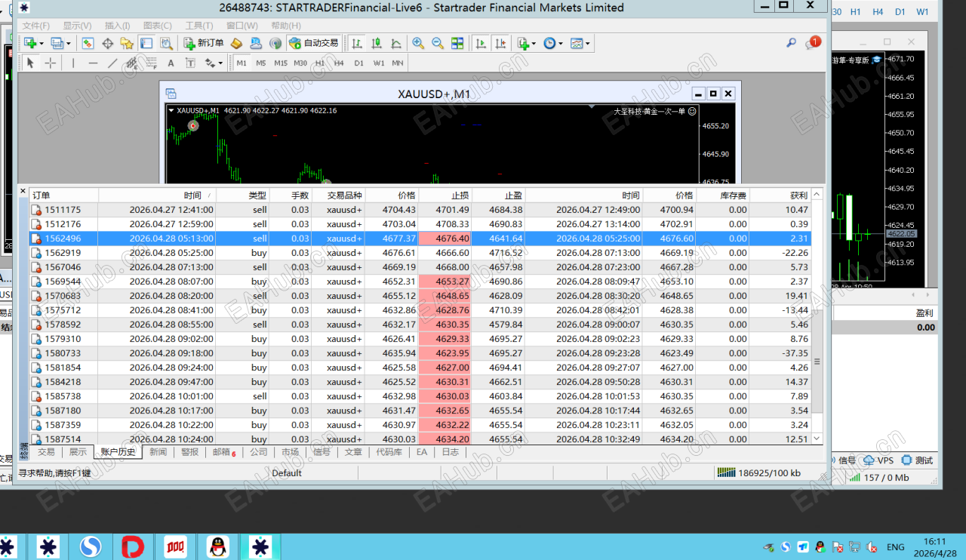Select the M15 timeframe button
This screenshot has height=560, width=966.
pos(280,63)
